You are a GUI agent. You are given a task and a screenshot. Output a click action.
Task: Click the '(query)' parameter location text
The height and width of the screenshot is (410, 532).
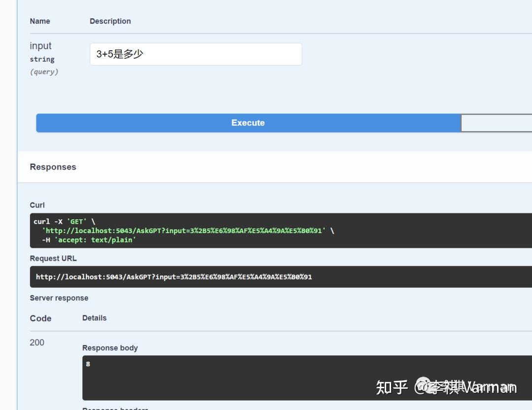44,72
